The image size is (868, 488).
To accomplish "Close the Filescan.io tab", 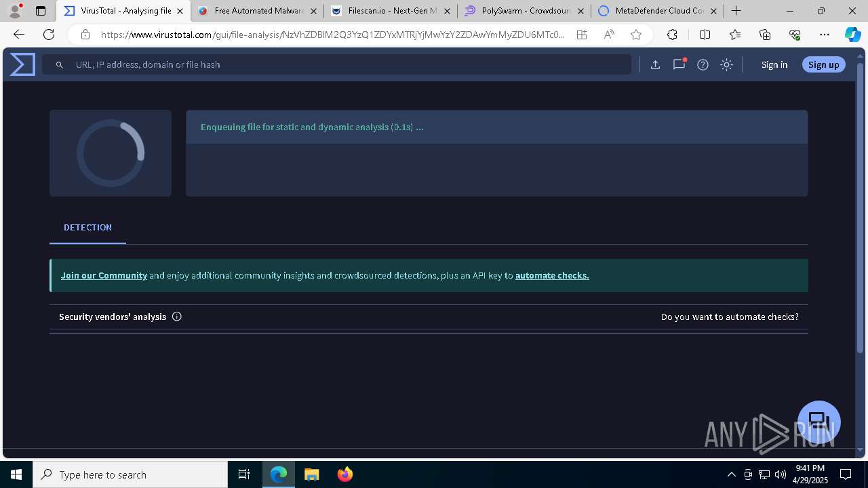I will pos(446,11).
